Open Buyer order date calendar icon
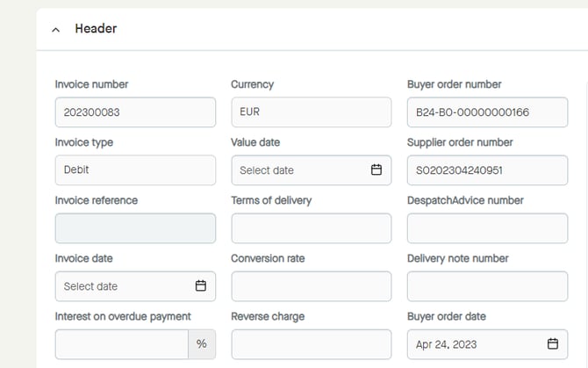This screenshot has height=368, width=588. tap(553, 343)
